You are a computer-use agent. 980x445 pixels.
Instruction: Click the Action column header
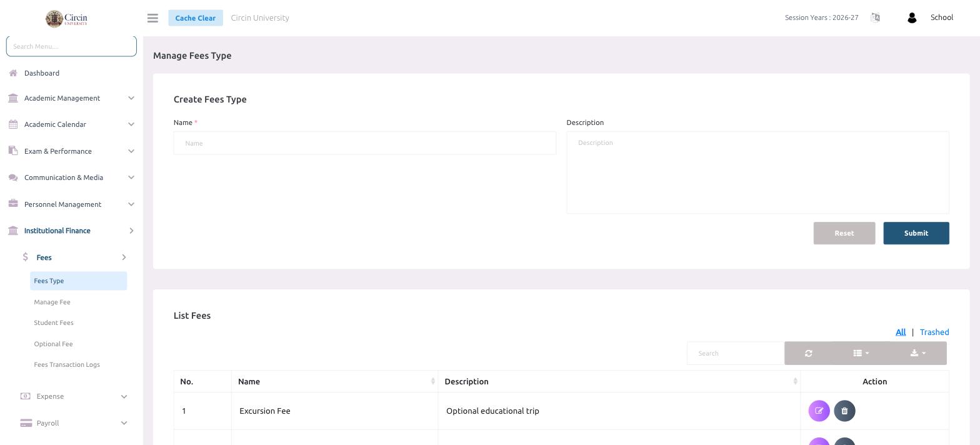[874, 381]
